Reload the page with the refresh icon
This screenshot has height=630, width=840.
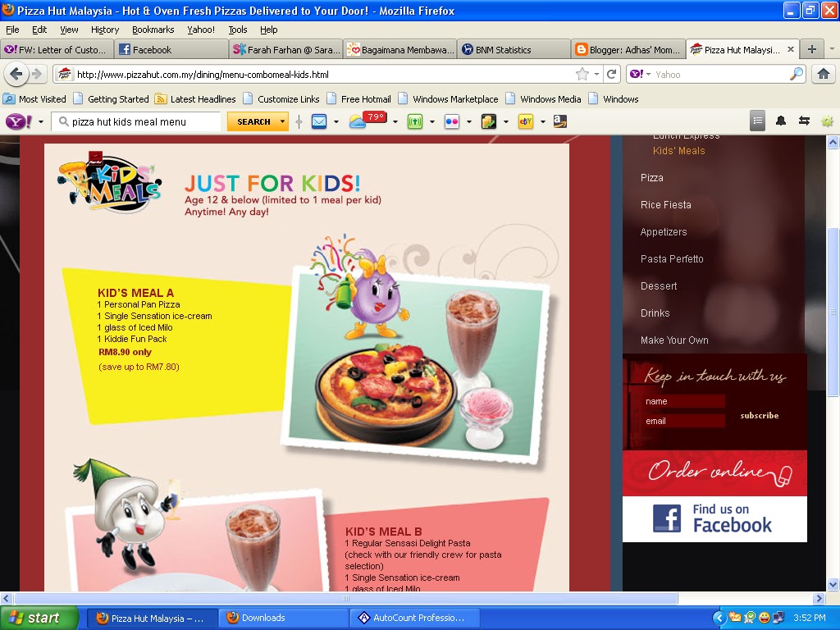[x=611, y=74]
